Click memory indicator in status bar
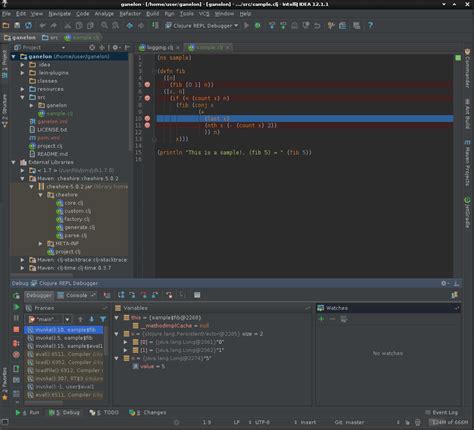The image size is (474, 430). pyautogui.click(x=449, y=422)
